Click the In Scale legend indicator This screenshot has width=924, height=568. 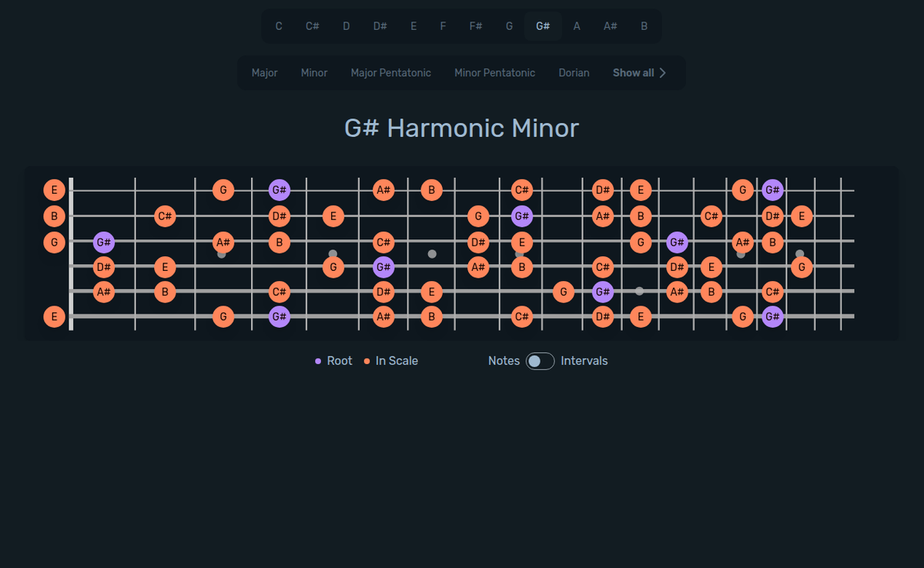click(367, 360)
